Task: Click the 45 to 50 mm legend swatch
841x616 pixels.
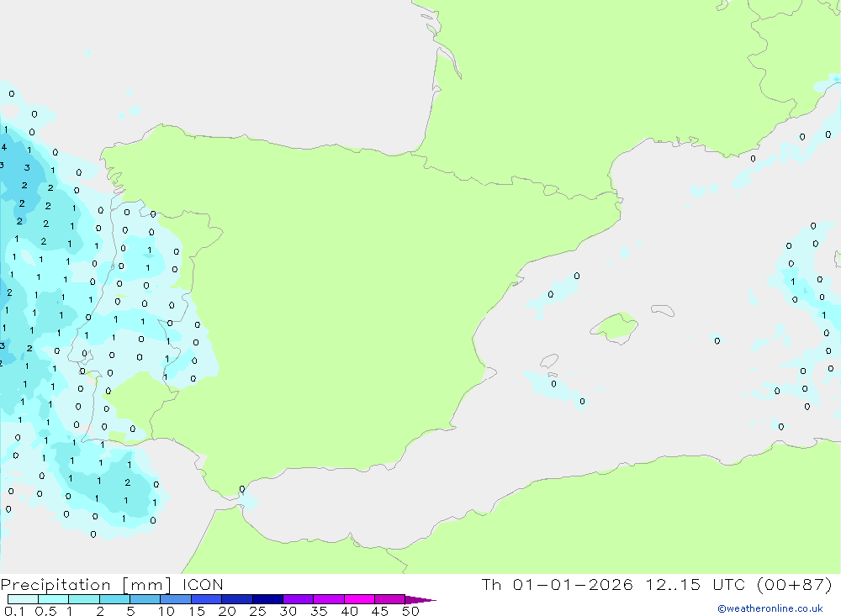Action: pyautogui.click(x=390, y=599)
